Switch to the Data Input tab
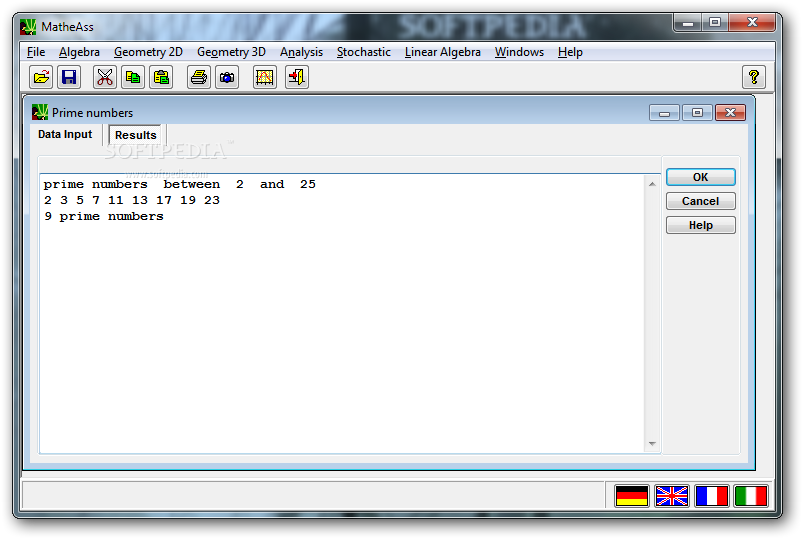 click(65, 134)
